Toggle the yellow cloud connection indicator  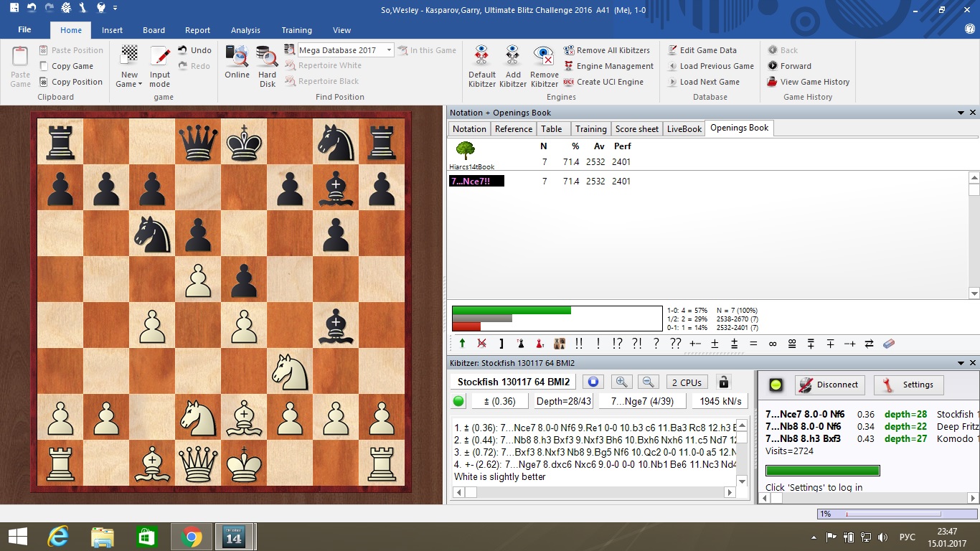click(x=775, y=385)
